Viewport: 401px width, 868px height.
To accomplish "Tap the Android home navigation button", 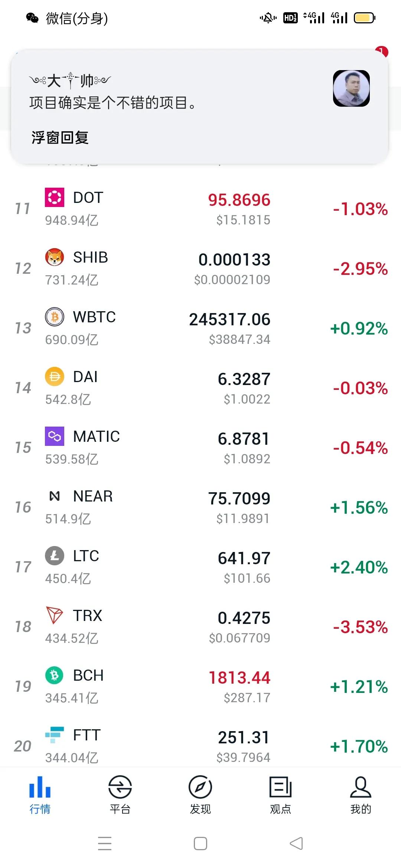I will tap(200, 844).
